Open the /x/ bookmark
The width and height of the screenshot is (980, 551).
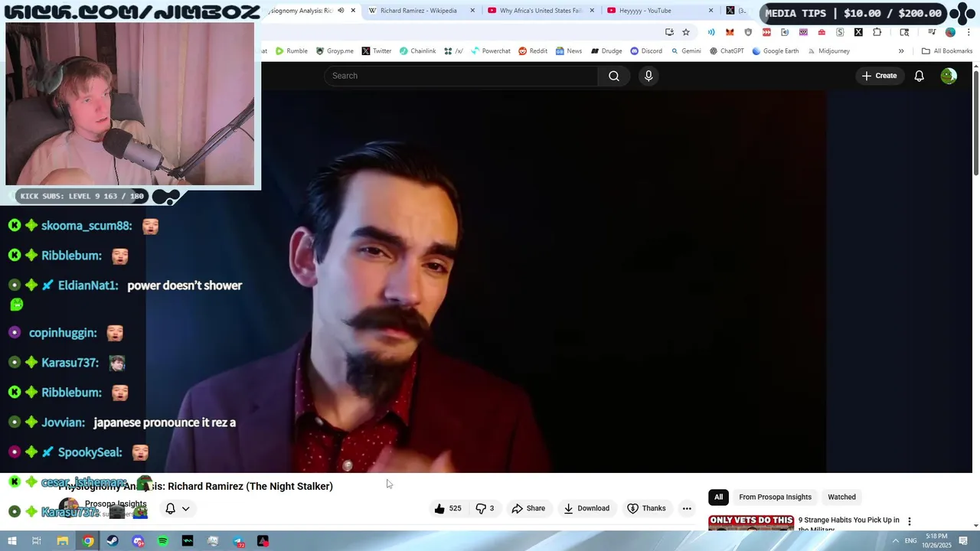[x=454, y=51]
